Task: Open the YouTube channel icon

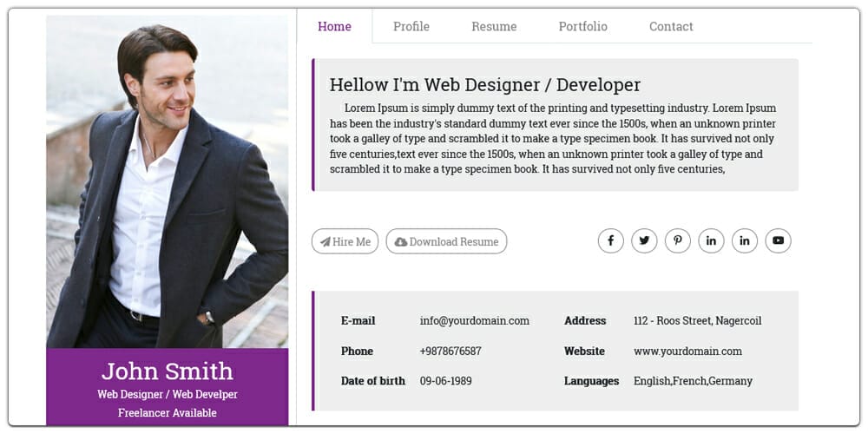Action: pos(778,240)
